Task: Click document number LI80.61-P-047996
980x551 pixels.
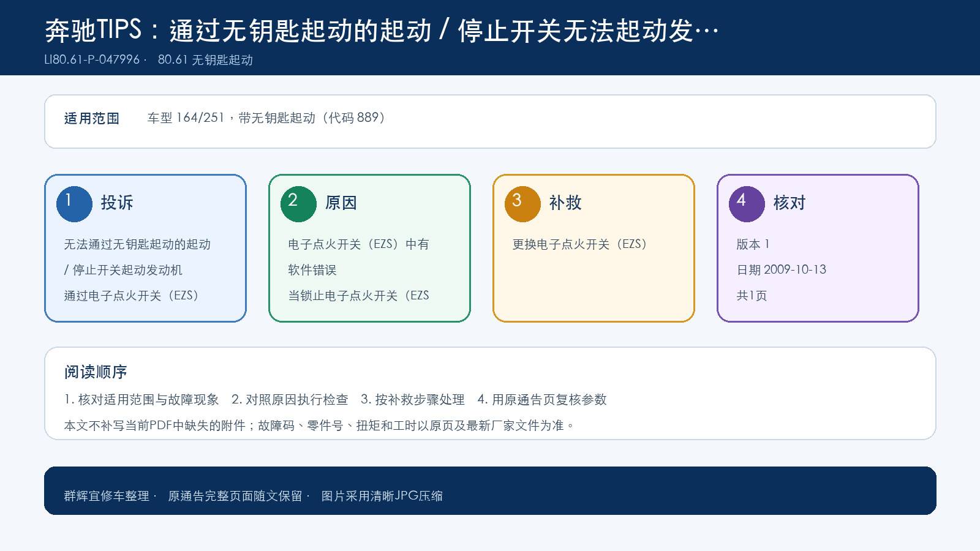Action: point(92,59)
